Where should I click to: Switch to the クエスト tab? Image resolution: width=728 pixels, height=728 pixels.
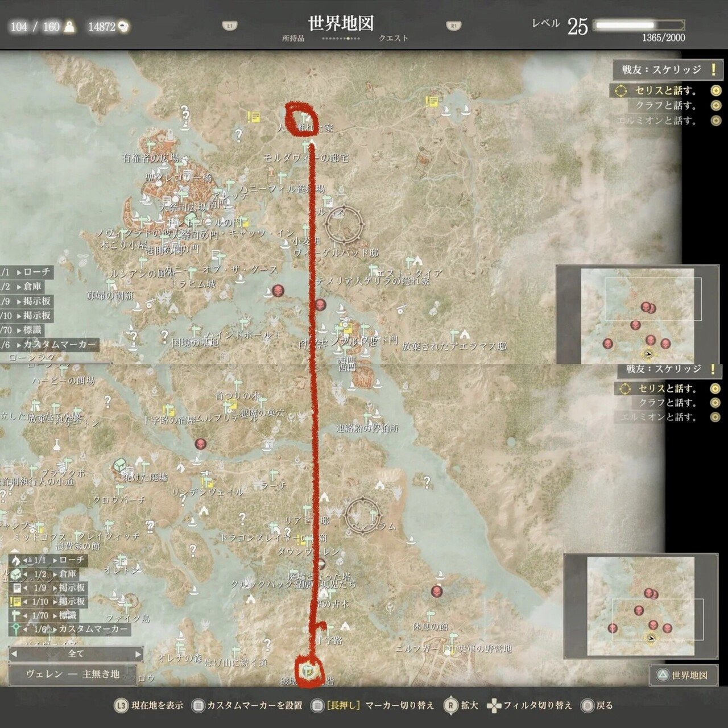tap(394, 38)
